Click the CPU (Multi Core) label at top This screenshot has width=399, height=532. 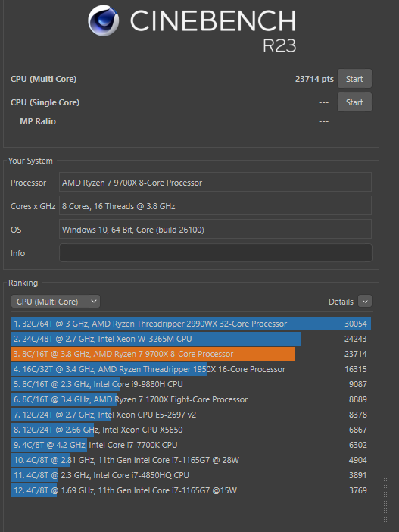point(43,79)
